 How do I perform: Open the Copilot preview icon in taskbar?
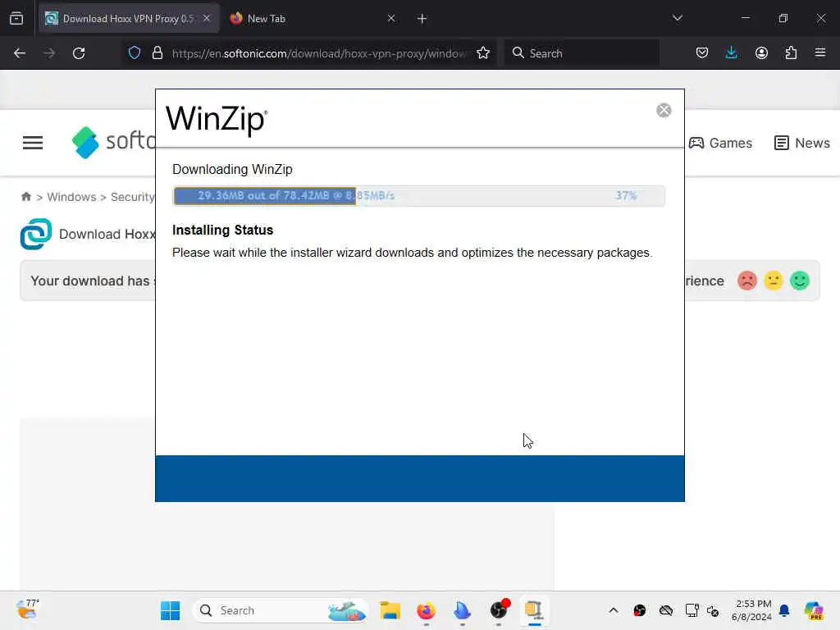pyautogui.click(x=813, y=610)
